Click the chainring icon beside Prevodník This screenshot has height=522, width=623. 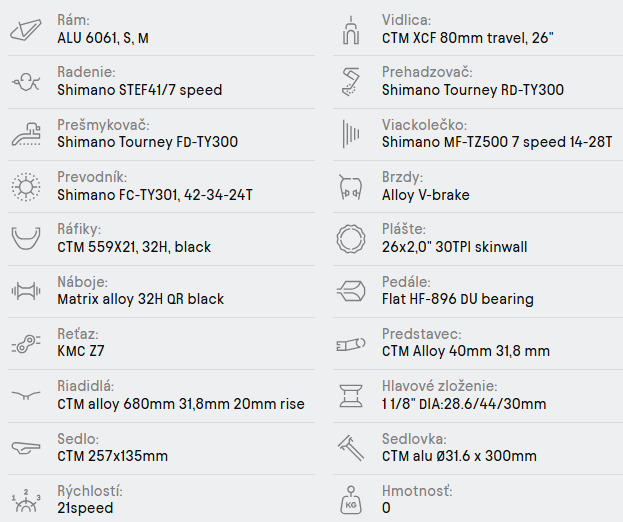25,186
